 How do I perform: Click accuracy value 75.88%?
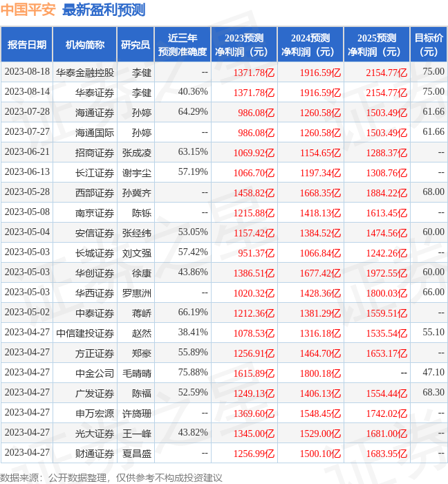193,372
